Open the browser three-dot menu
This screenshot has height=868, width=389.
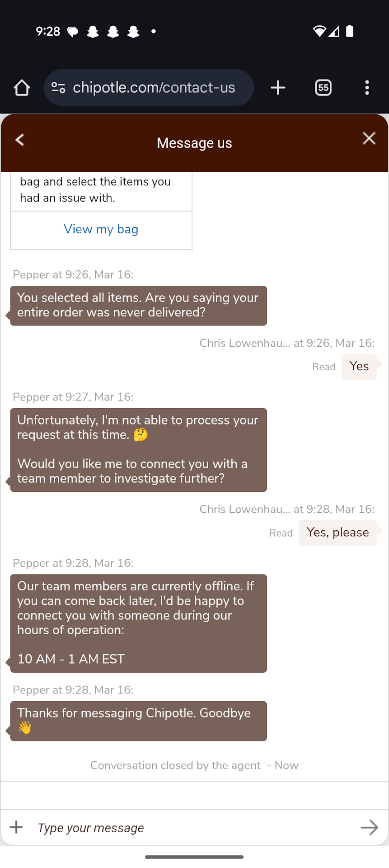click(x=367, y=88)
